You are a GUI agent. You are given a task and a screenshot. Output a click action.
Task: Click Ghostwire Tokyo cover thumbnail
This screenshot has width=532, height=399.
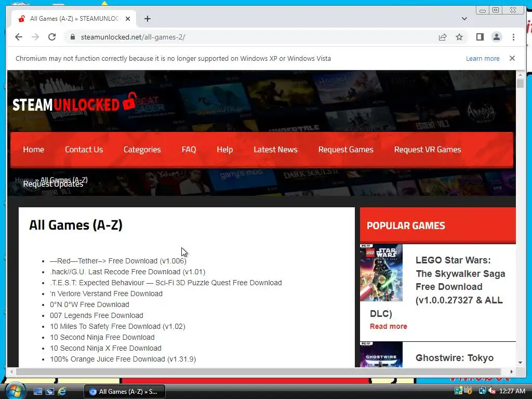pos(381,354)
